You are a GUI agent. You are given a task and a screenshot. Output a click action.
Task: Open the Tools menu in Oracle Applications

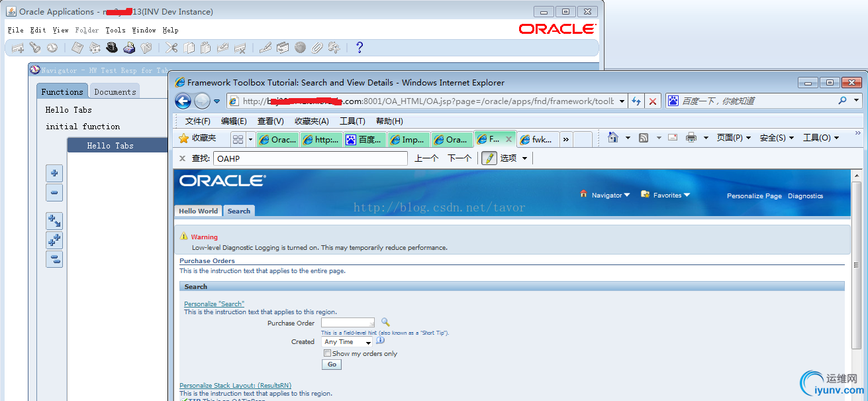coord(115,30)
